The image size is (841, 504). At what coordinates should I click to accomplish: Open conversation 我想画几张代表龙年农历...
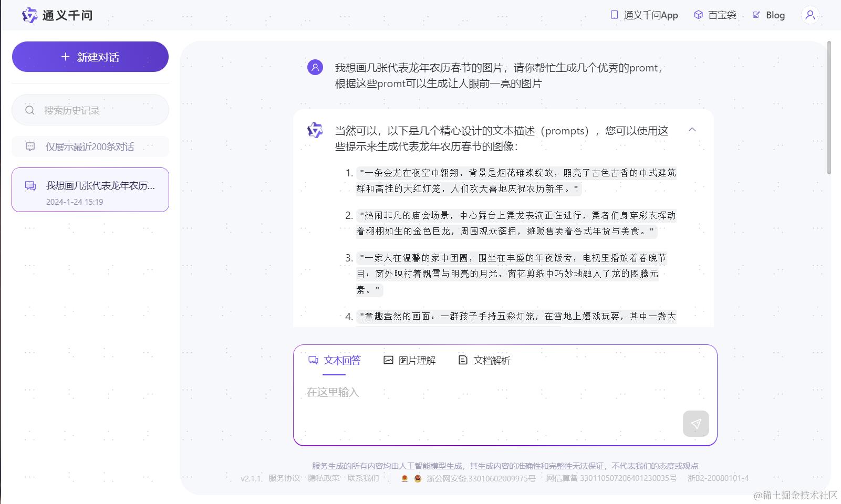click(90, 190)
